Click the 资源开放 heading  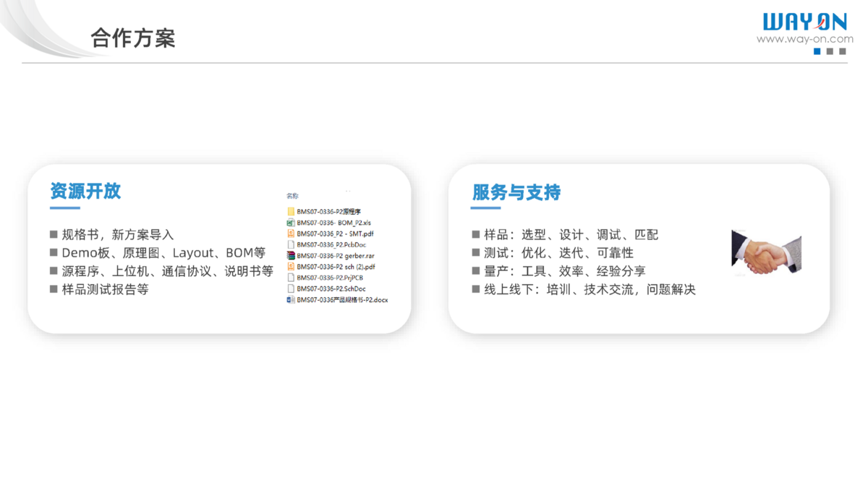click(x=85, y=192)
